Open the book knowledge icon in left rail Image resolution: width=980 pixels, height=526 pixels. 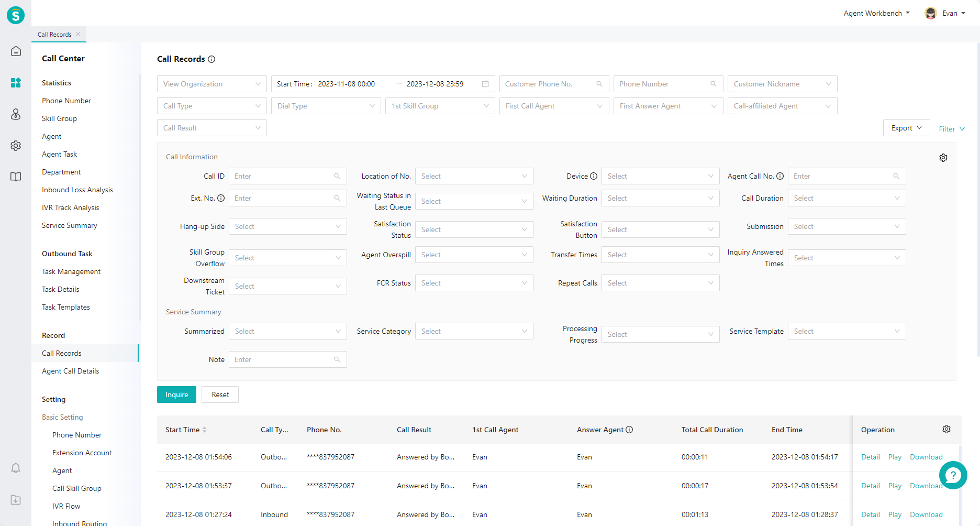coord(16,177)
